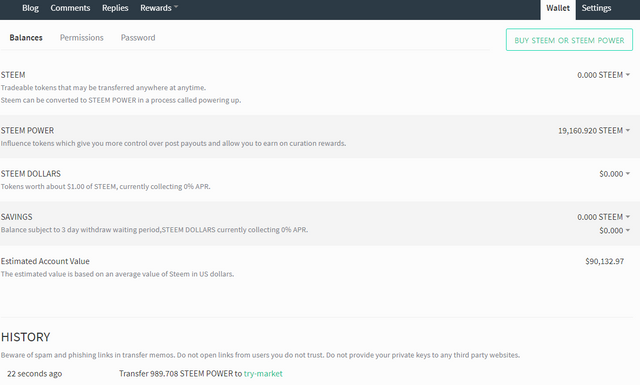This screenshot has width=640, height=385.
Task: Click the 'Tradeable tokens' description line
Action: pyautogui.click(x=103, y=88)
